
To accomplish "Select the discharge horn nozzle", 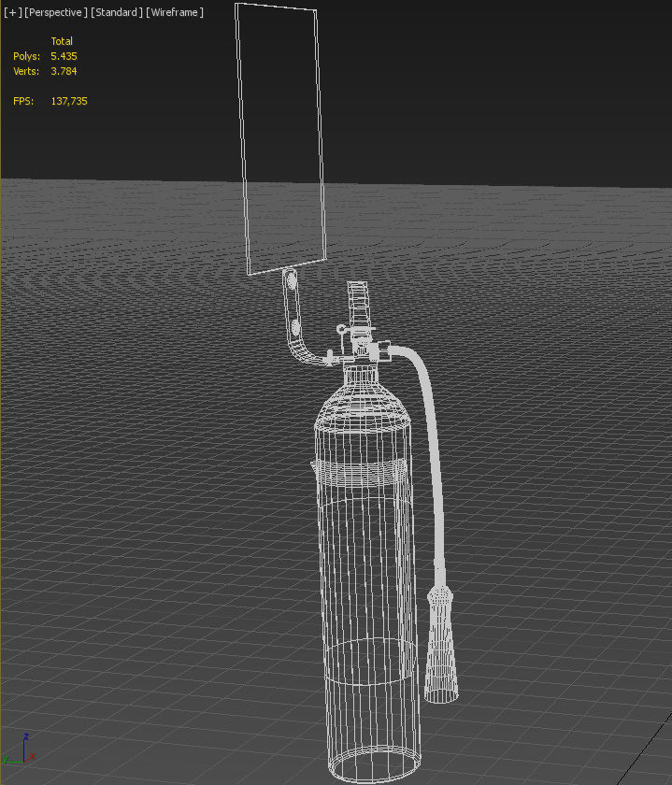I will (440, 646).
